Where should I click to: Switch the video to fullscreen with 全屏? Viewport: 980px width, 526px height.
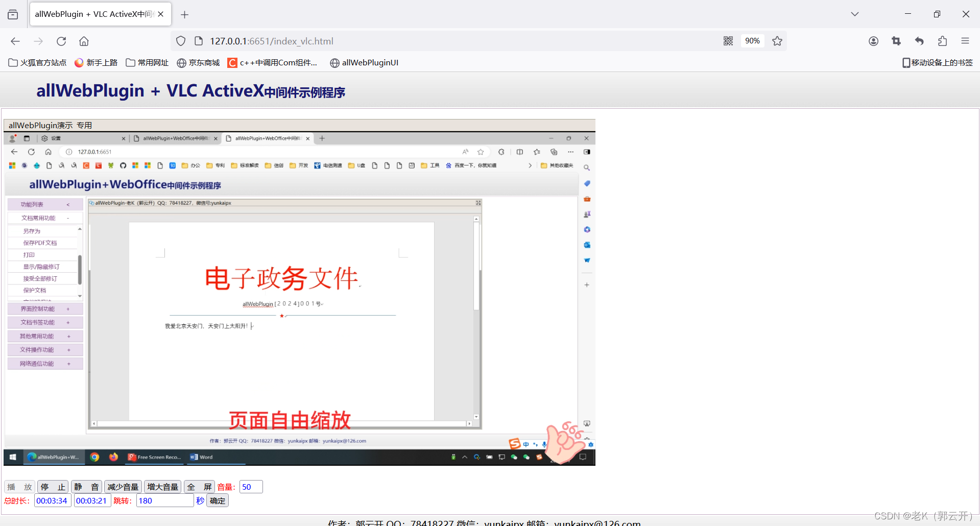coord(199,487)
